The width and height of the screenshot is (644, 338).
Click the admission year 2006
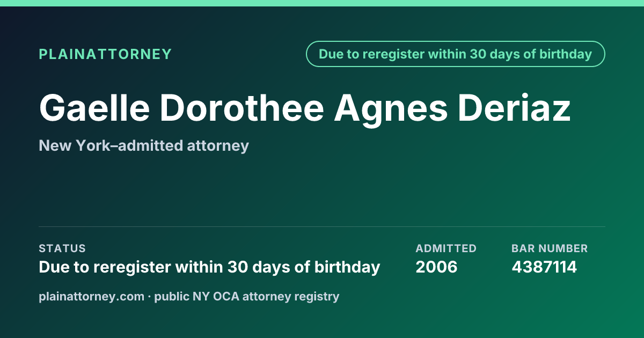tap(436, 267)
